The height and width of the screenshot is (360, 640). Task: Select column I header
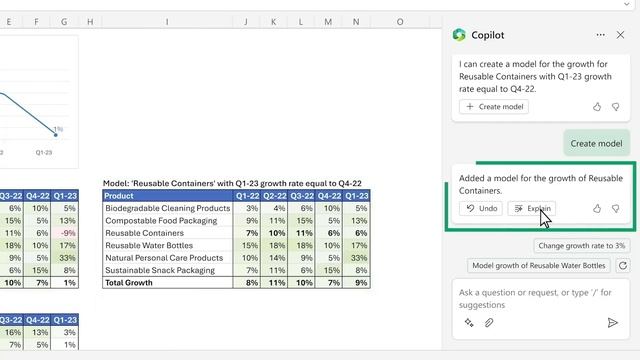click(167, 22)
